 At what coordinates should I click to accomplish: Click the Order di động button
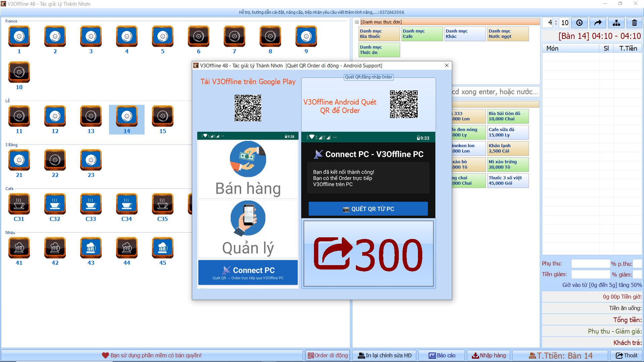(x=328, y=355)
